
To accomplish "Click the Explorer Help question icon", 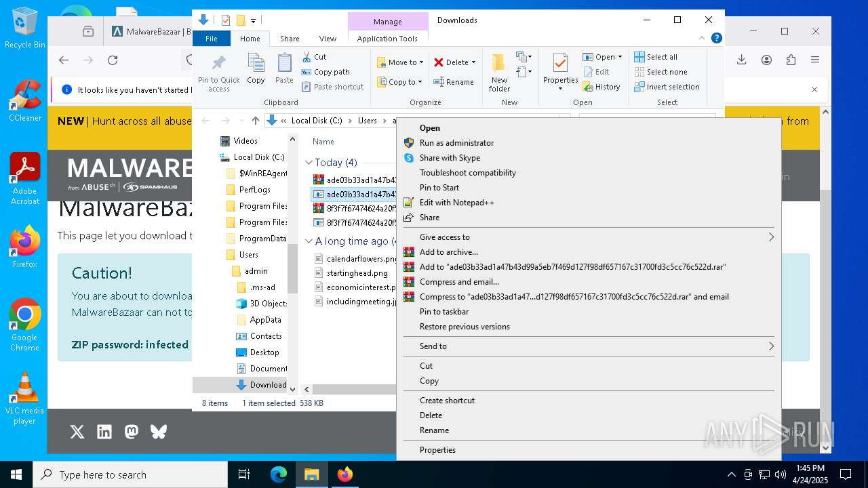I will [716, 39].
